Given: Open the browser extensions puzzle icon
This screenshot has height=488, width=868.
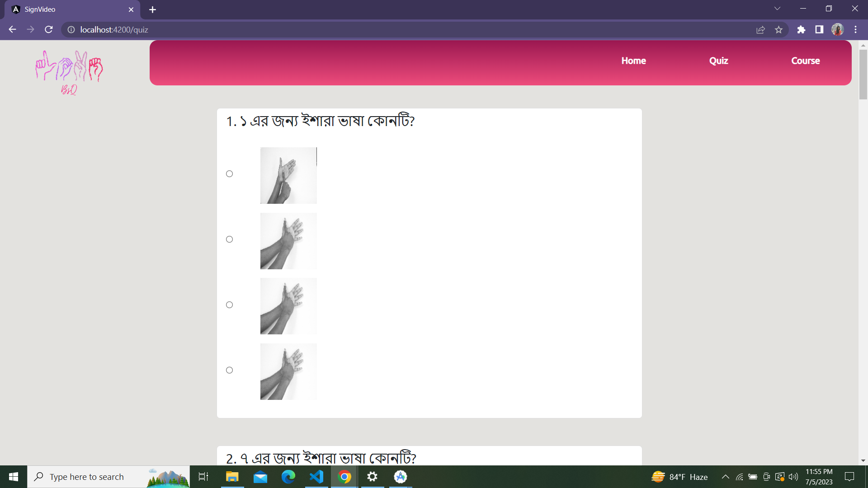Looking at the screenshot, I should pos(801,29).
